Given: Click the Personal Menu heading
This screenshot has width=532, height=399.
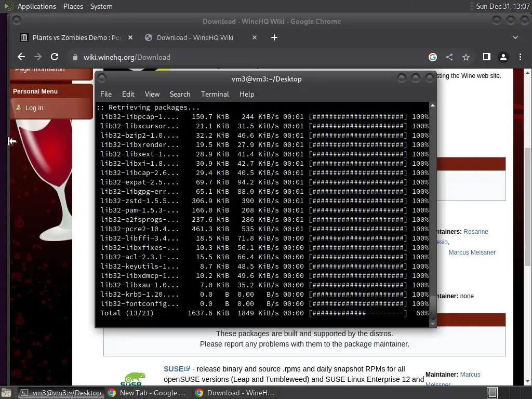Looking at the screenshot, I should [35, 91].
